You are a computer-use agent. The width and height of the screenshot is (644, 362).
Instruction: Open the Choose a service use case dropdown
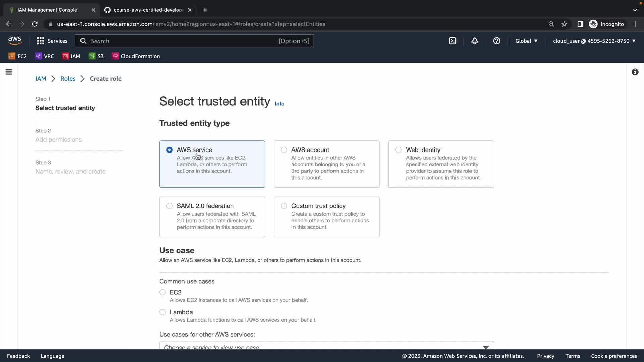click(326, 346)
